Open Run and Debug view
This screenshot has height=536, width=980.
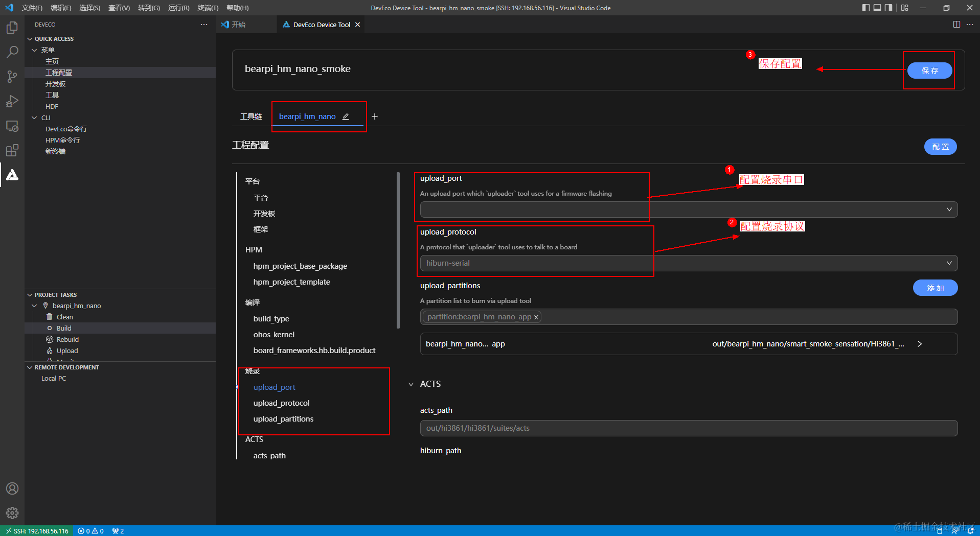click(x=12, y=101)
